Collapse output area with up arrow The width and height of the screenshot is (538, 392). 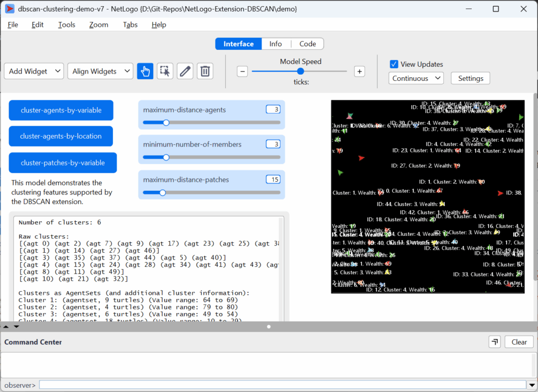6,326
